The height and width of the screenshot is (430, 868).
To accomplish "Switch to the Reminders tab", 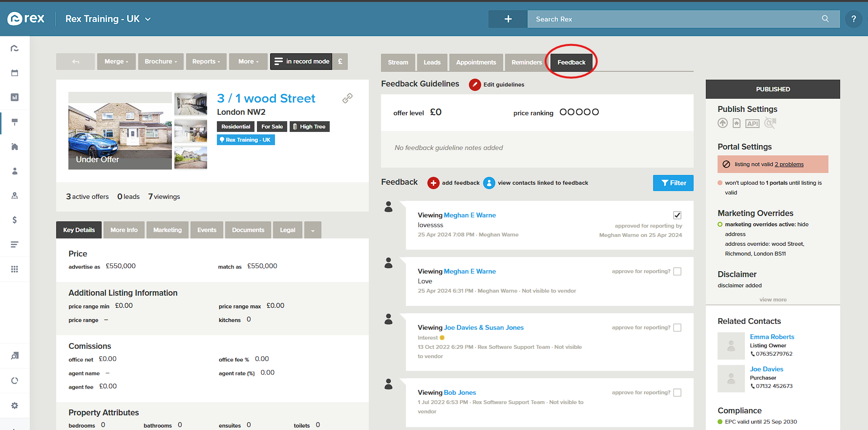I will (x=527, y=63).
